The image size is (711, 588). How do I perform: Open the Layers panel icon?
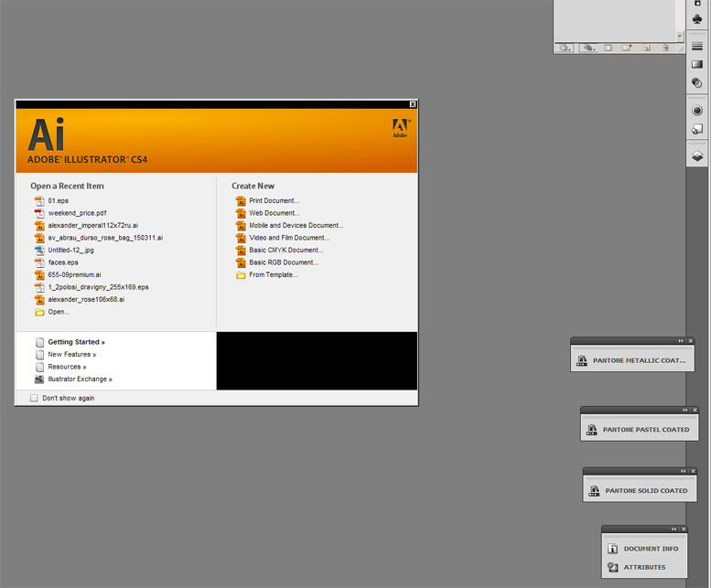(697, 156)
